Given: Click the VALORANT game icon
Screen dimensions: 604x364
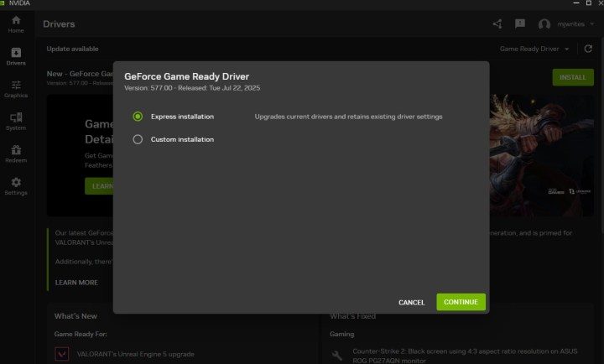Looking at the screenshot, I should pyautogui.click(x=62, y=354).
